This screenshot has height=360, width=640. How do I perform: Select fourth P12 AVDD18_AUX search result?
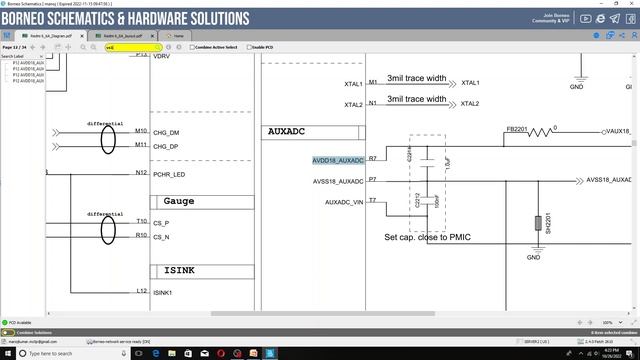(x=28, y=81)
